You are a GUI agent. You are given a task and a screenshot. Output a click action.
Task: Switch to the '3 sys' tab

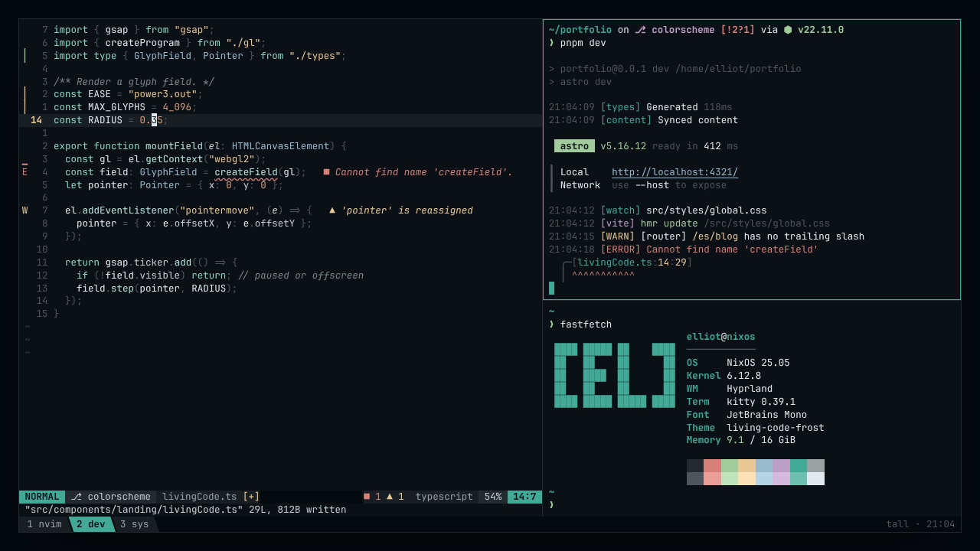pyautogui.click(x=135, y=524)
